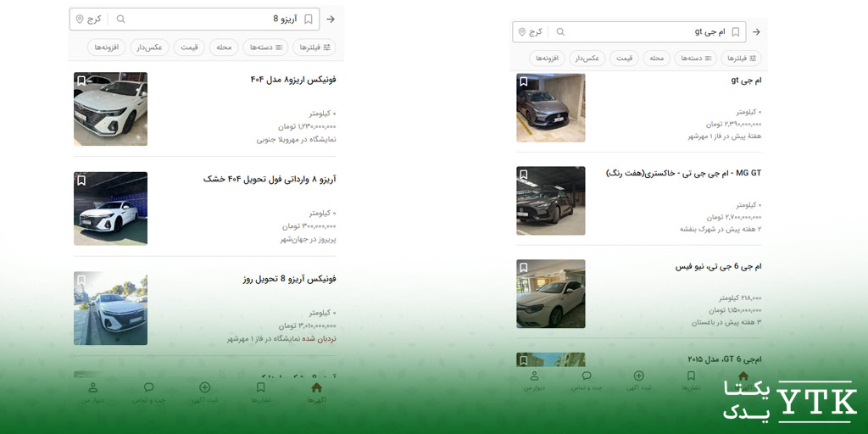868x434 pixels.
Task: Open gray car photo of ام جی gt listing
Action: click(x=551, y=108)
